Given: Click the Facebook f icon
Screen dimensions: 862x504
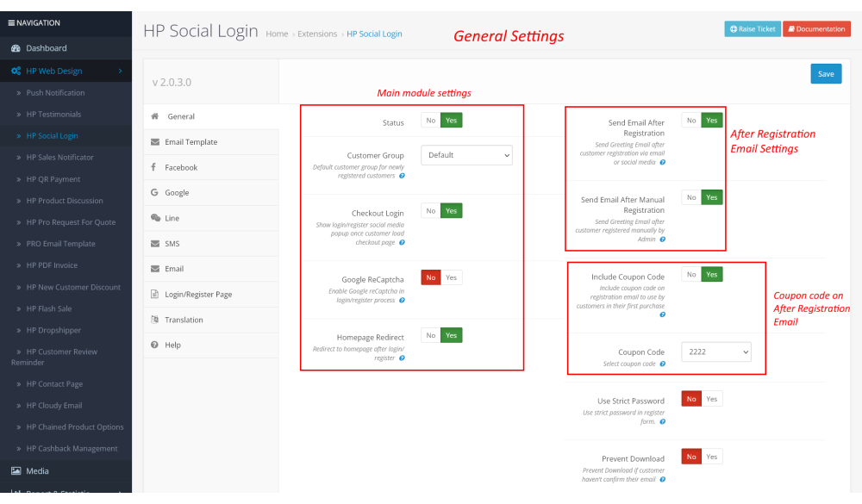Looking at the screenshot, I should [x=153, y=167].
